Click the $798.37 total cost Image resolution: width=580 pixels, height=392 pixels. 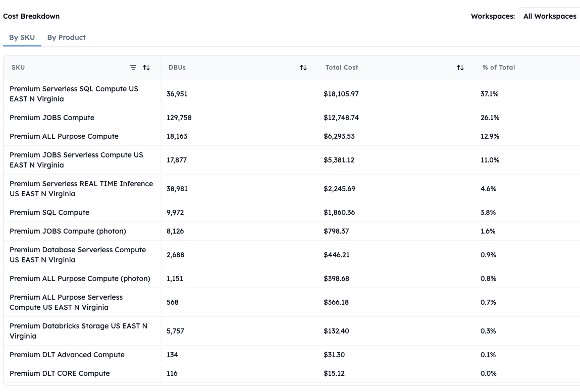pyautogui.click(x=336, y=231)
